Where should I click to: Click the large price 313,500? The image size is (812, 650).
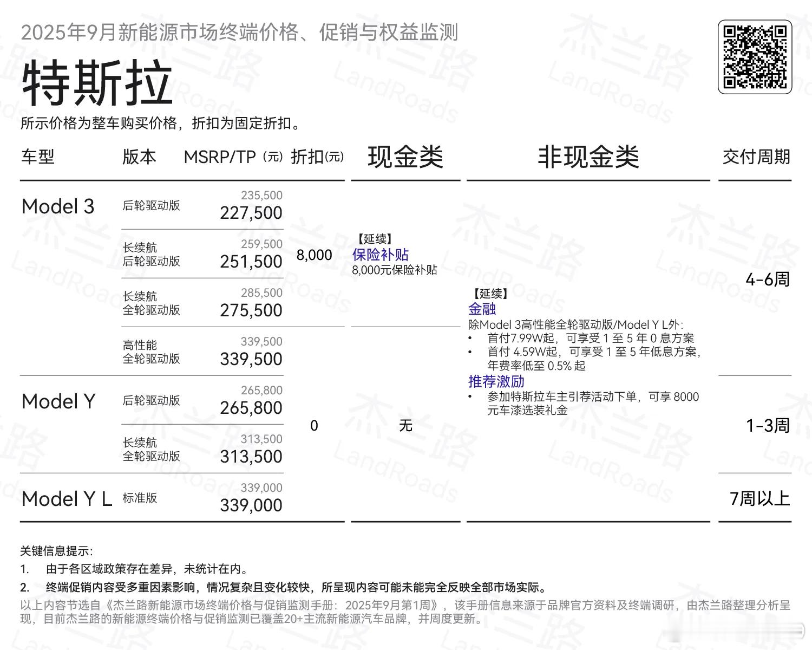(x=251, y=457)
